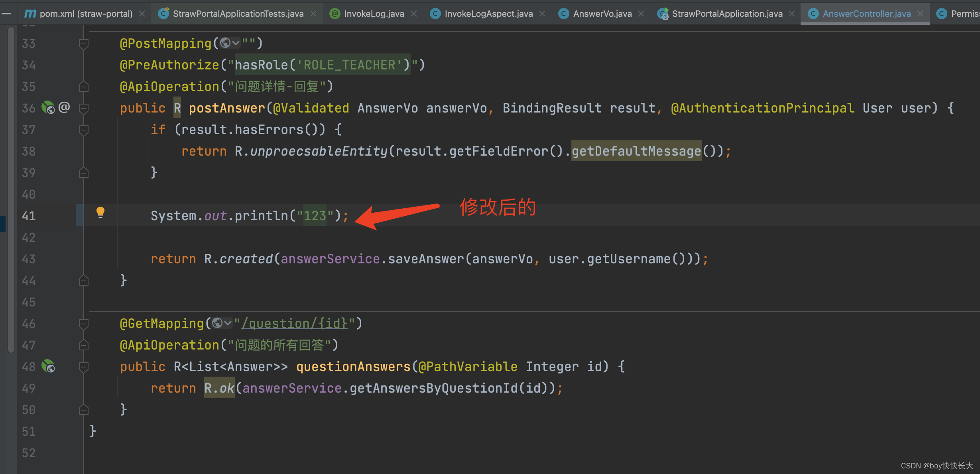Image resolution: width=980 pixels, height=474 pixels.
Task: Toggle the fold end marker at line 44
Action: [x=84, y=280]
